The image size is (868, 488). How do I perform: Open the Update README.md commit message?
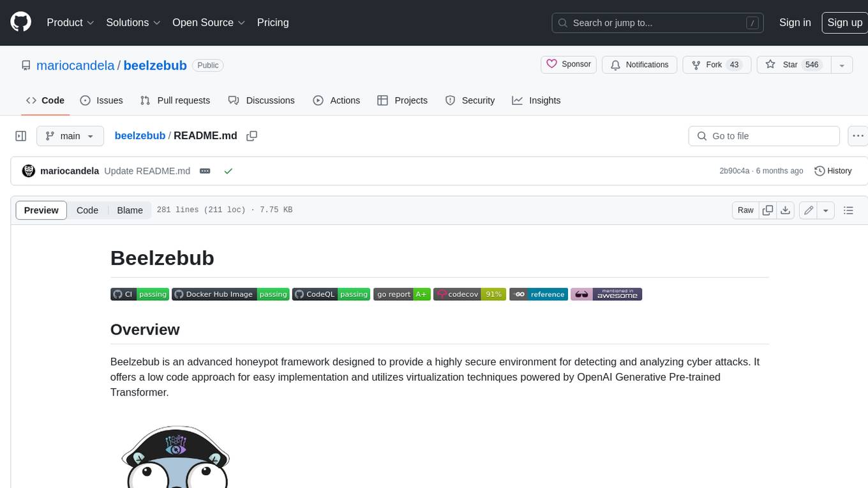[147, 171]
